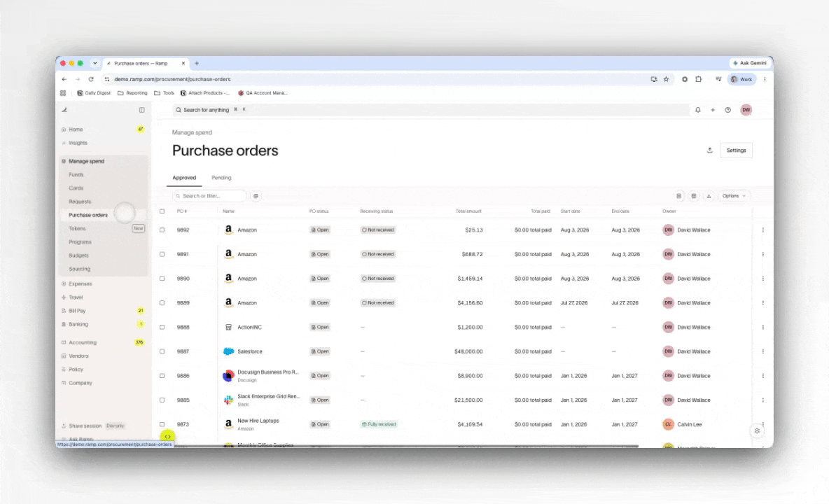Click the floating gear icon at bottom right
The width and height of the screenshot is (829, 504).
coord(757,430)
